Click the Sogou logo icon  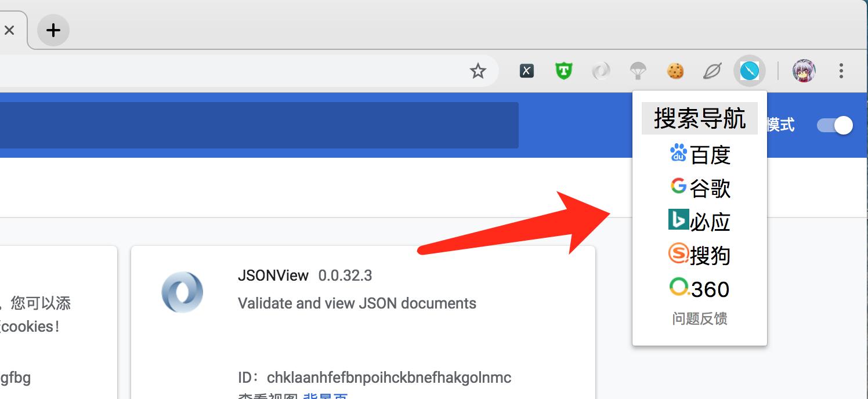tap(679, 253)
